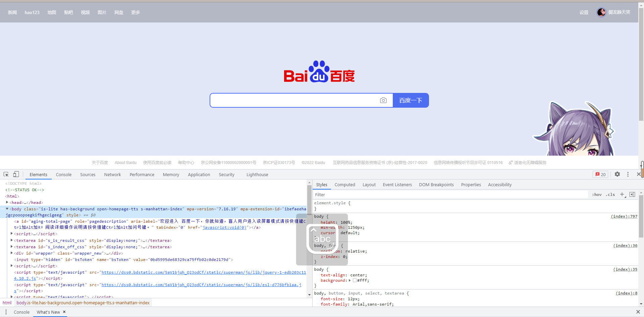644x317 pixels.
Task: Open the Sources tab
Action: (88, 174)
